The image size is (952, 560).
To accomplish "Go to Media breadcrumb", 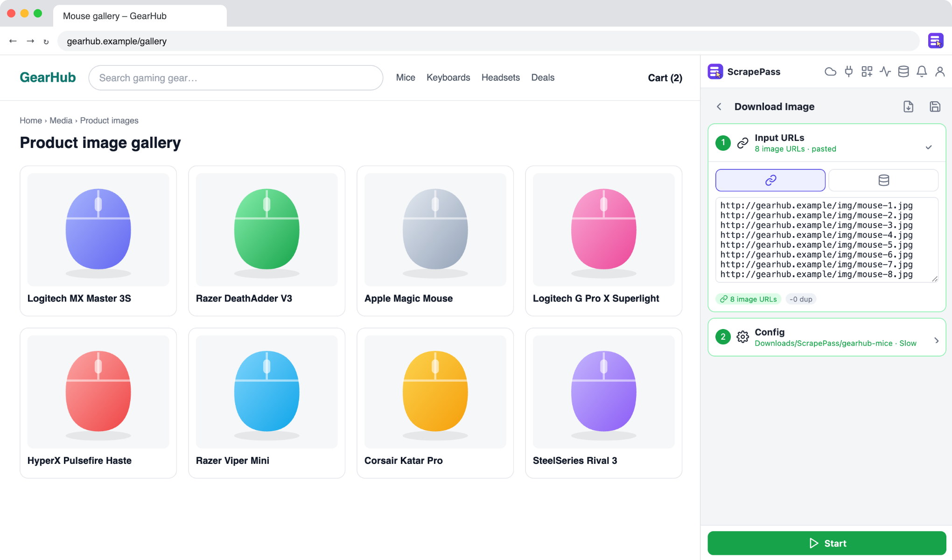I will tap(61, 120).
